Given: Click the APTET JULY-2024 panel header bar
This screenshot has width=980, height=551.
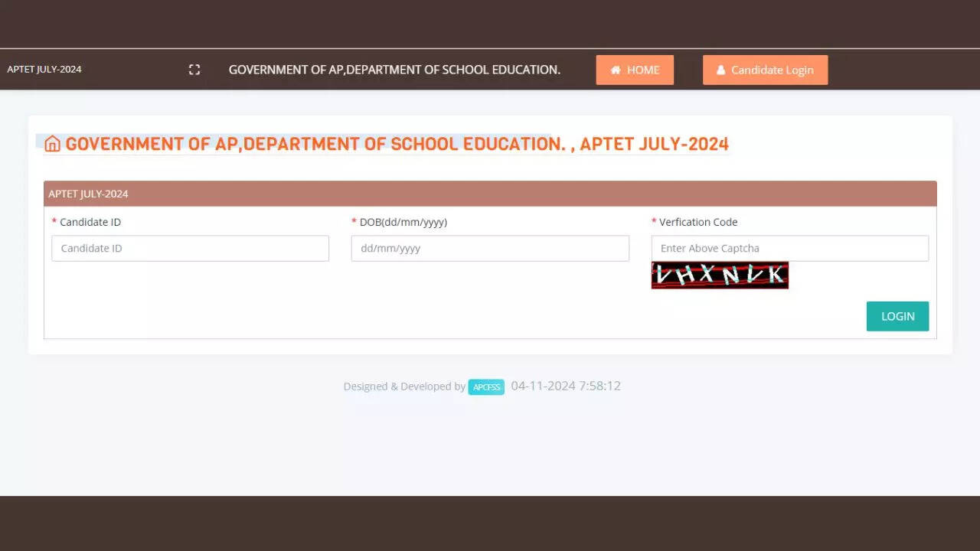Looking at the screenshot, I should pos(490,194).
